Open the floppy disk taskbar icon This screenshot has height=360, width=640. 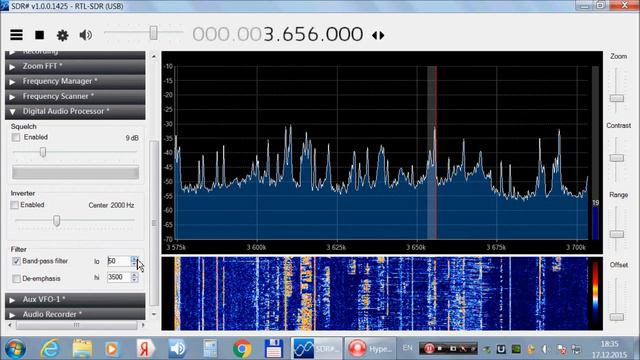point(273,349)
